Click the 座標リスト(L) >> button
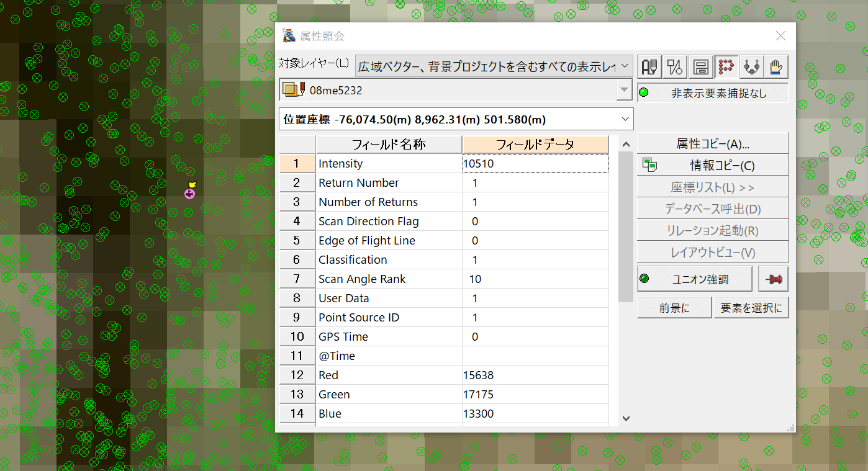868x471 pixels. [713, 187]
